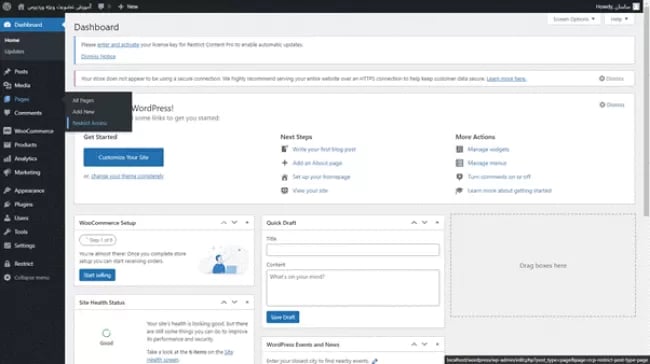Click Add an About page link
Image resolution: width=650 pixels, height=364 pixels.
pos(318,163)
